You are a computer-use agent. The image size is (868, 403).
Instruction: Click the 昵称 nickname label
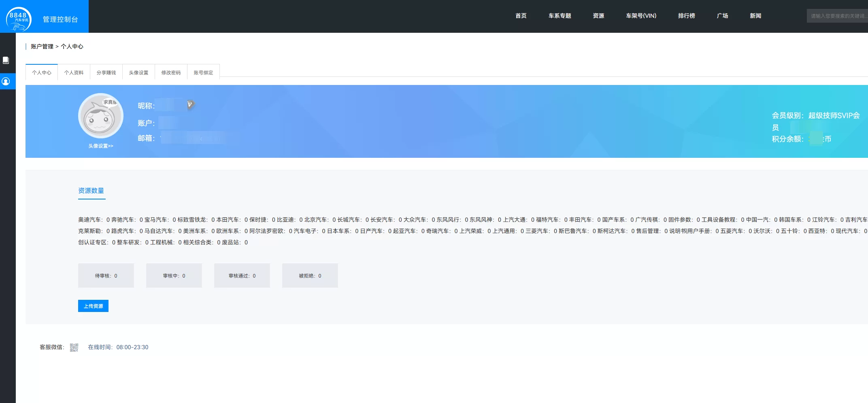point(146,106)
